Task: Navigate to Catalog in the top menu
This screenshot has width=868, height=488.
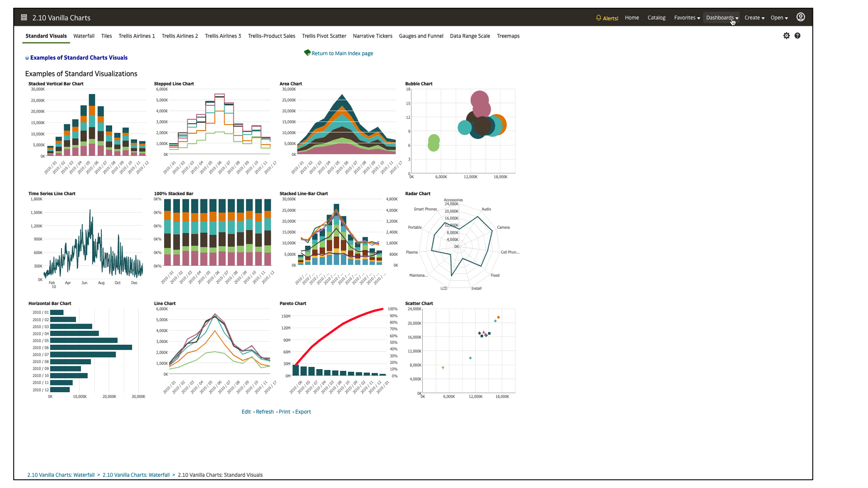Action: [656, 18]
